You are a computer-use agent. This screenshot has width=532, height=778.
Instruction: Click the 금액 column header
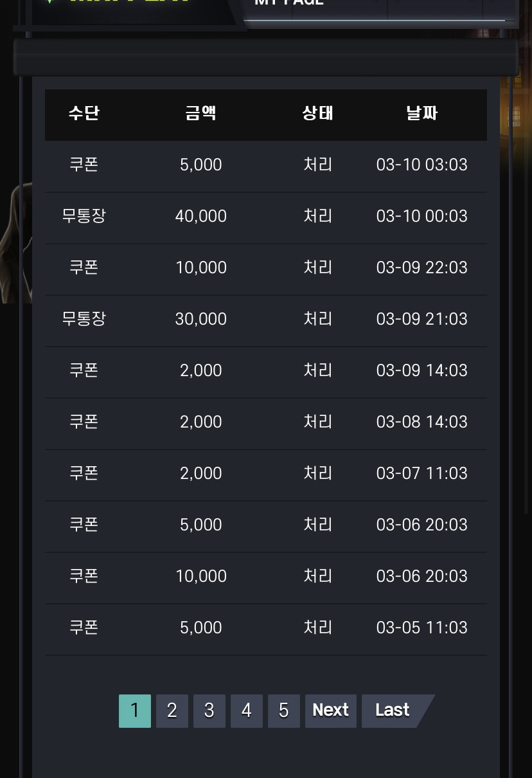pyautogui.click(x=201, y=114)
